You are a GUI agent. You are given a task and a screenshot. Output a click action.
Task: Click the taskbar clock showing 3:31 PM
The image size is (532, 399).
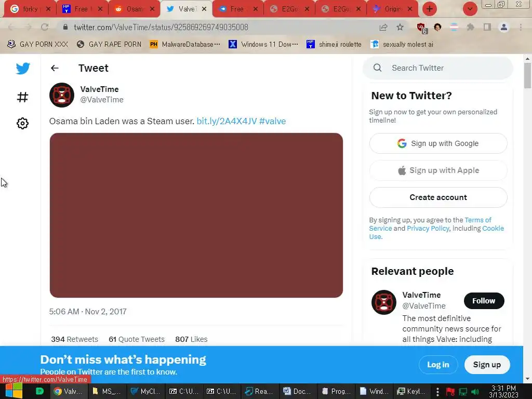[x=503, y=391]
